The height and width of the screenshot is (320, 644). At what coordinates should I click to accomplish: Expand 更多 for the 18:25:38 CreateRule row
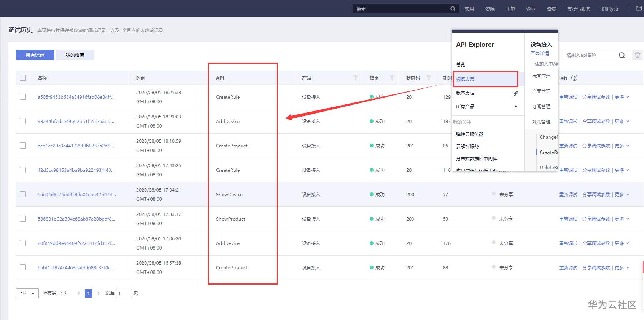click(x=622, y=97)
